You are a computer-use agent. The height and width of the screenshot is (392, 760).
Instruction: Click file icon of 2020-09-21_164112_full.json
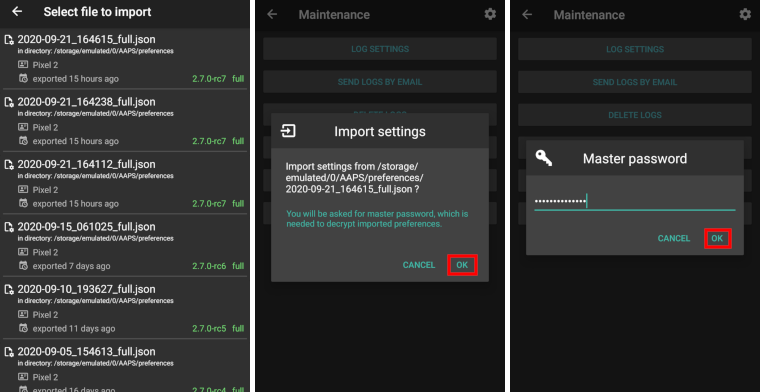coord(9,165)
